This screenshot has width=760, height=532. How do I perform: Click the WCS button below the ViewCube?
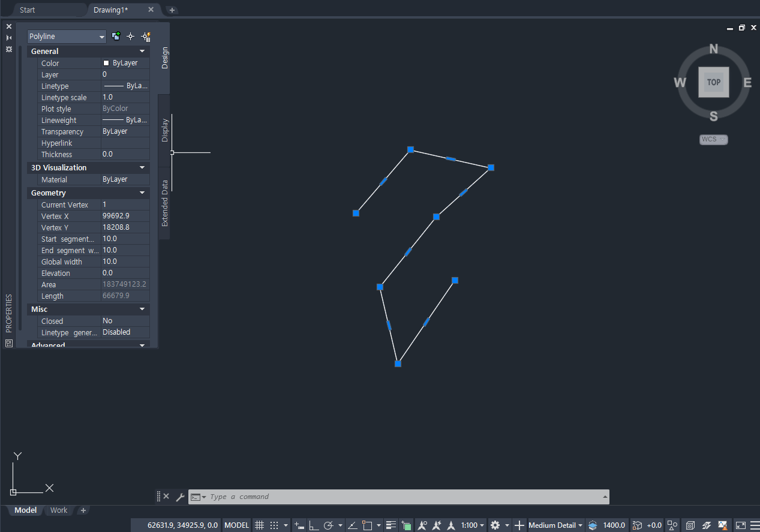713,139
